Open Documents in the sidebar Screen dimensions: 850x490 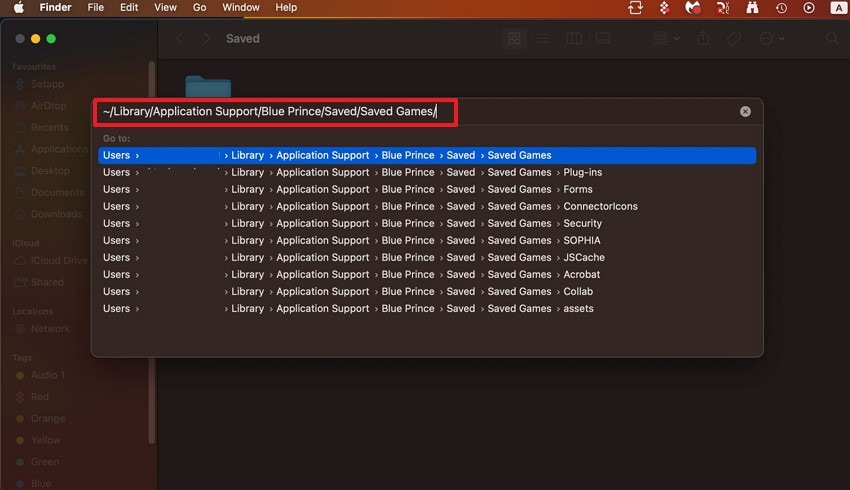(x=57, y=192)
